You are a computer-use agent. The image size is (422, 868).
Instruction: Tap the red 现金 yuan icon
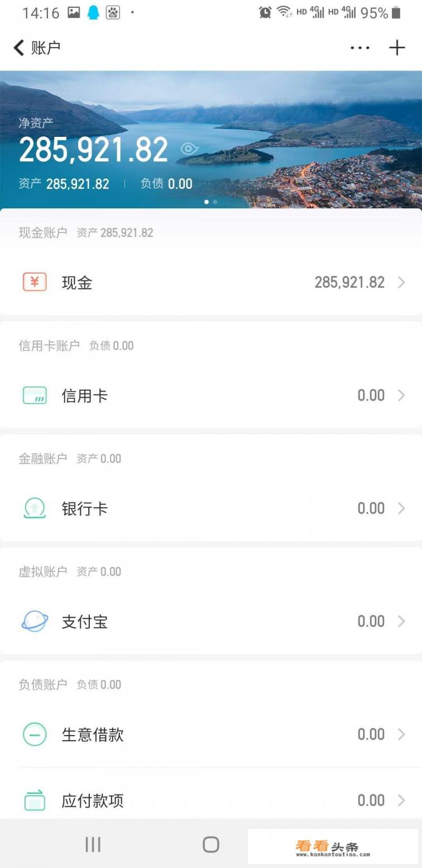click(35, 282)
